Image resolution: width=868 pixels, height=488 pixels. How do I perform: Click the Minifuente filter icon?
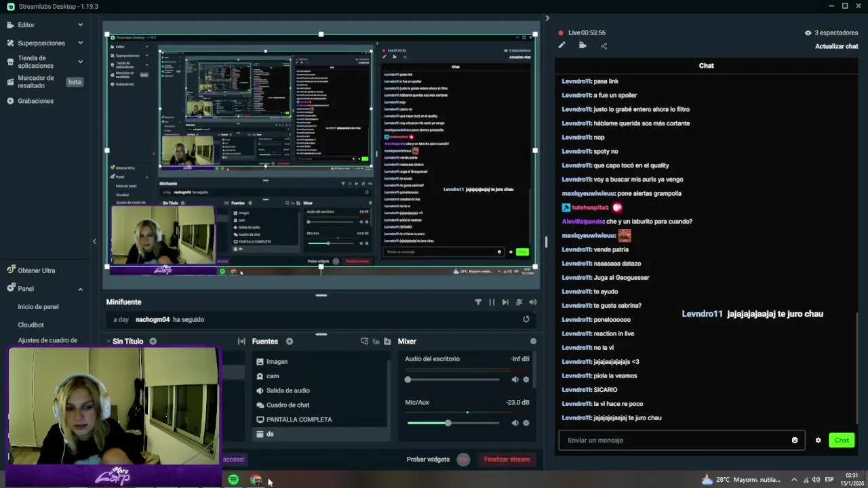point(478,302)
